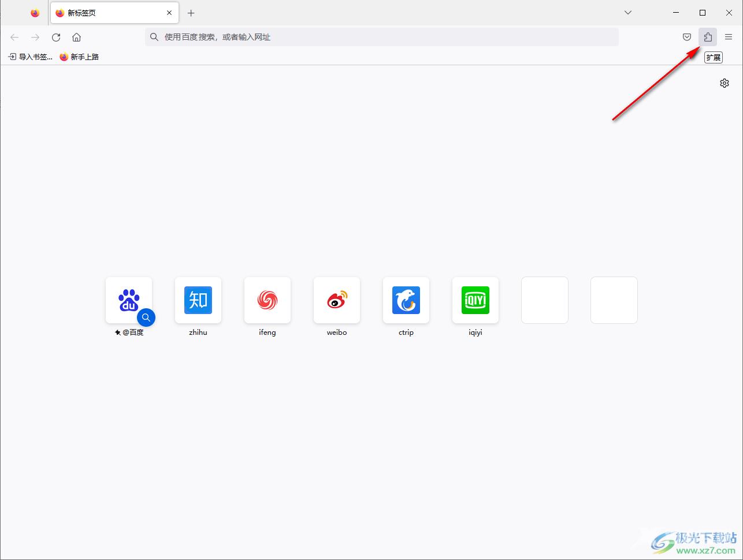This screenshot has width=743, height=560.
Task: Open the Extensions puzzle icon
Action: point(708,37)
